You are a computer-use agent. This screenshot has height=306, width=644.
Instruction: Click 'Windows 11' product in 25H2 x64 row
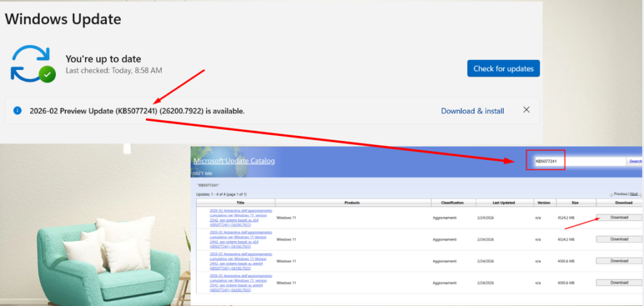coord(286,218)
